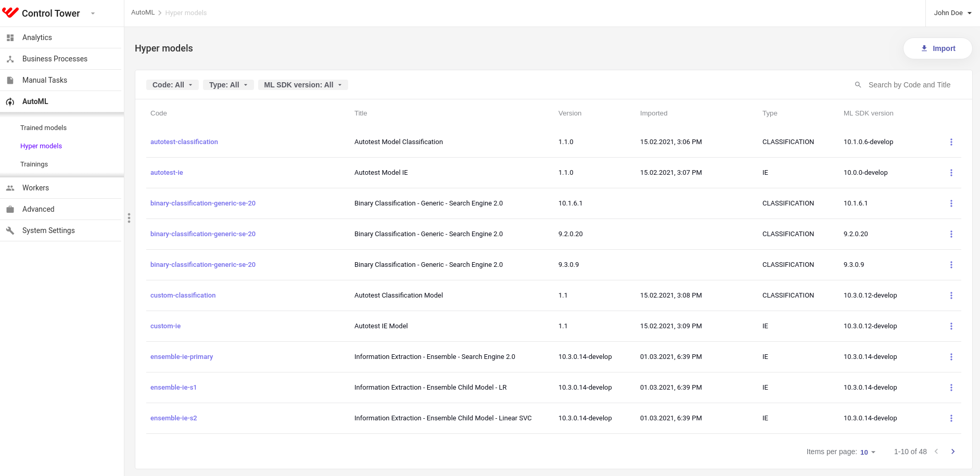This screenshot has width=980, height=476.
Task: Click the search magnifier icon
Action: (x=858, y=85)
